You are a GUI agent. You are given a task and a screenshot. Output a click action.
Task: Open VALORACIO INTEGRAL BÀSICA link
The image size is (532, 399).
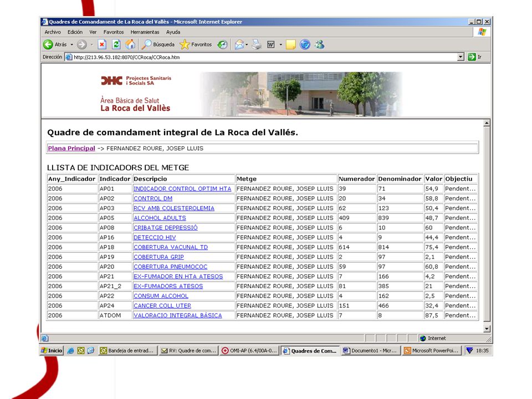[x=178, y=315]
